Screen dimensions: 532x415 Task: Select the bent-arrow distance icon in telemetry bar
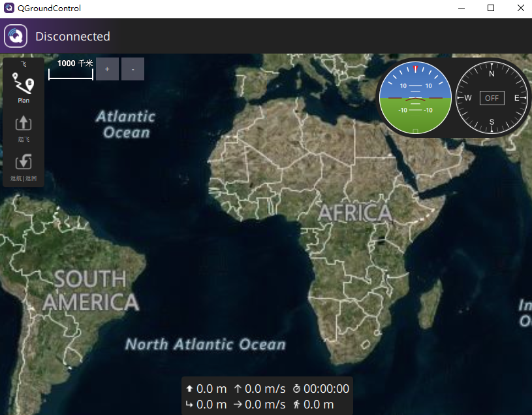[x=189, y=404]
